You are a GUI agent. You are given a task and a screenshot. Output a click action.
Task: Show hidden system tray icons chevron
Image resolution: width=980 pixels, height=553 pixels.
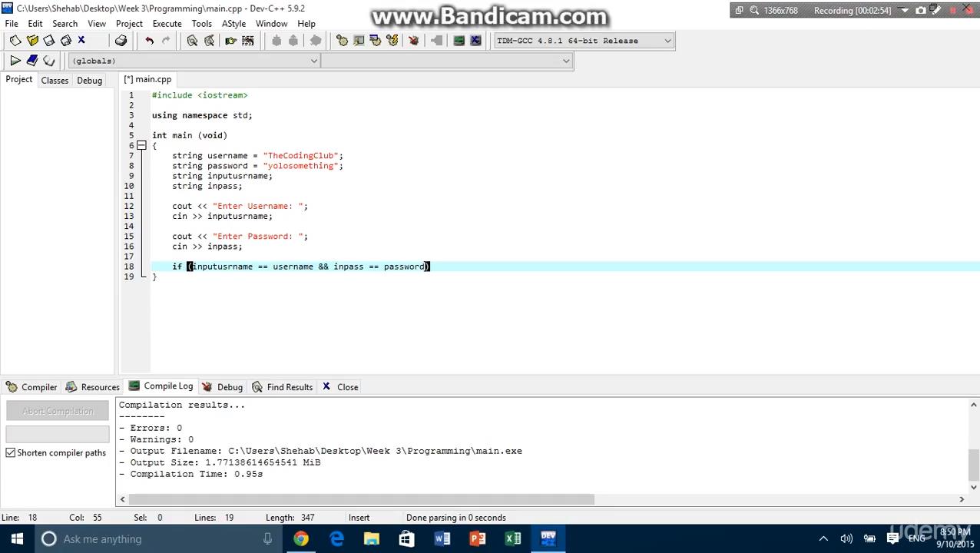[x=823, y=538]
